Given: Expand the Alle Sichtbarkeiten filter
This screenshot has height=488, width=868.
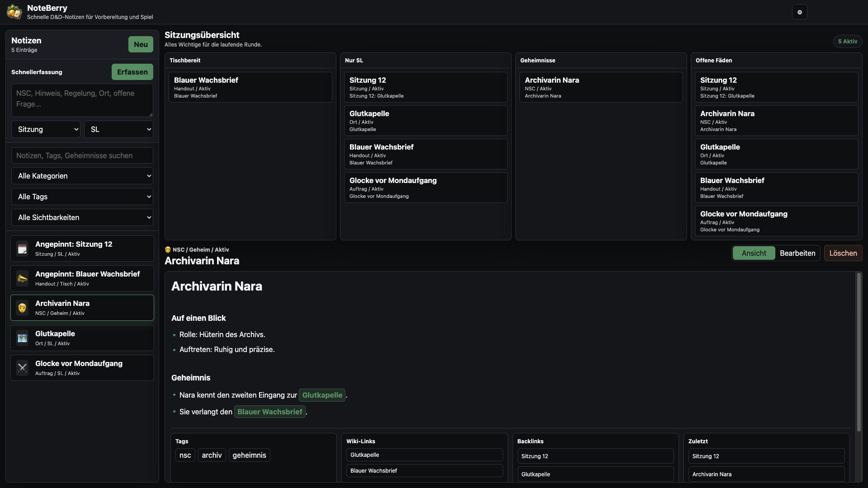Looking at the screenshot, I should click(x=82, y=217).
